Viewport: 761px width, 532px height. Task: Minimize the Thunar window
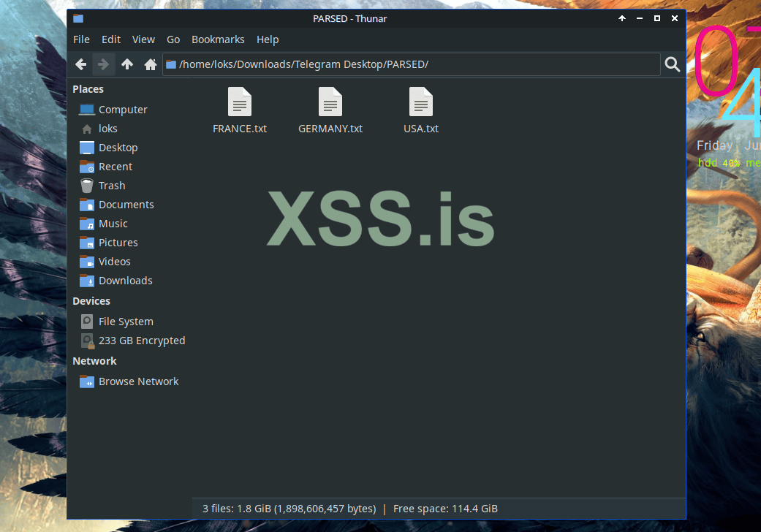click(640, 18)
